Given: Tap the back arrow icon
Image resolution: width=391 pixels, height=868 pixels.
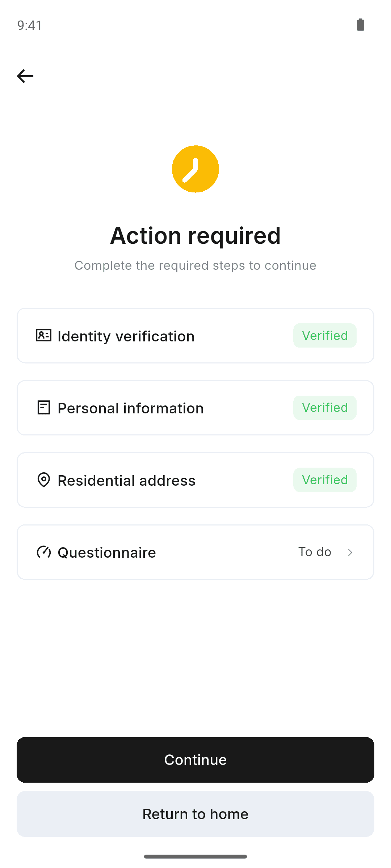Looking at the screenshot, I should (x=25, y=76).
